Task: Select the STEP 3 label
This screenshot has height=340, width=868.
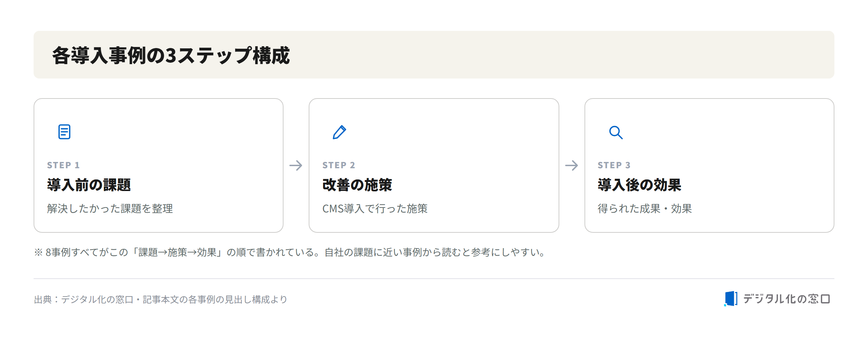Action: (x=614, y=165)
